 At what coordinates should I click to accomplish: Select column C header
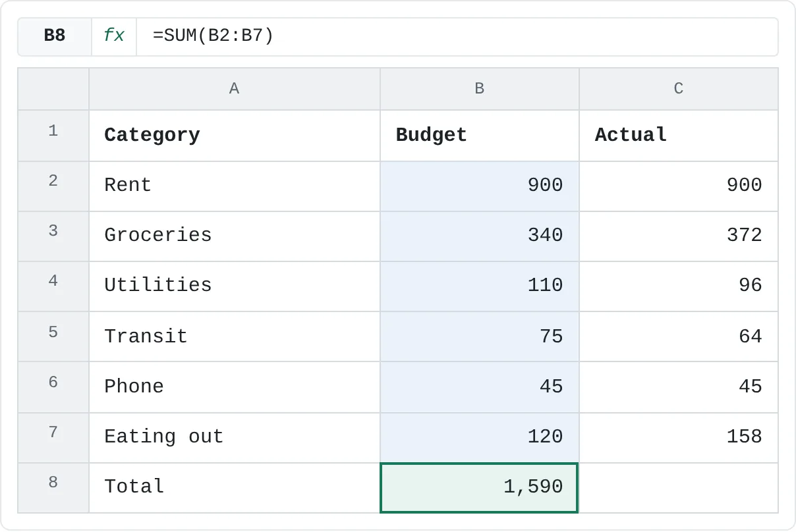[x=679, y=89]
